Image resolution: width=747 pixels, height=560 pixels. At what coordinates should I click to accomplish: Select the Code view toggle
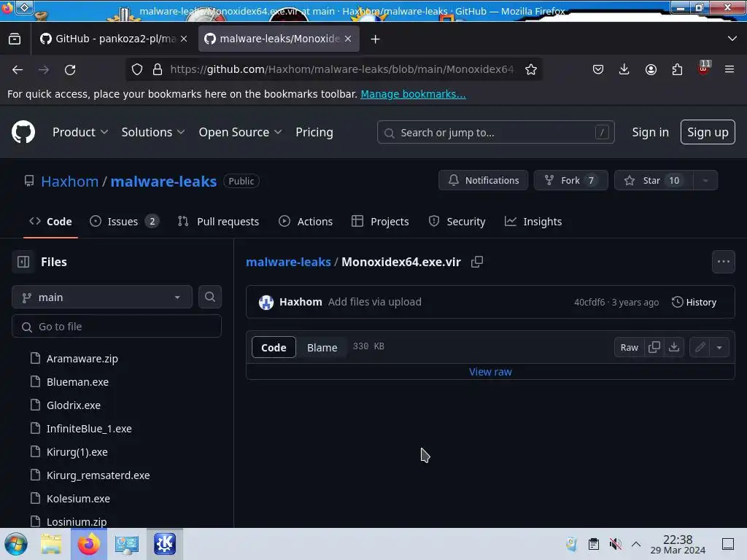[274, 348]
